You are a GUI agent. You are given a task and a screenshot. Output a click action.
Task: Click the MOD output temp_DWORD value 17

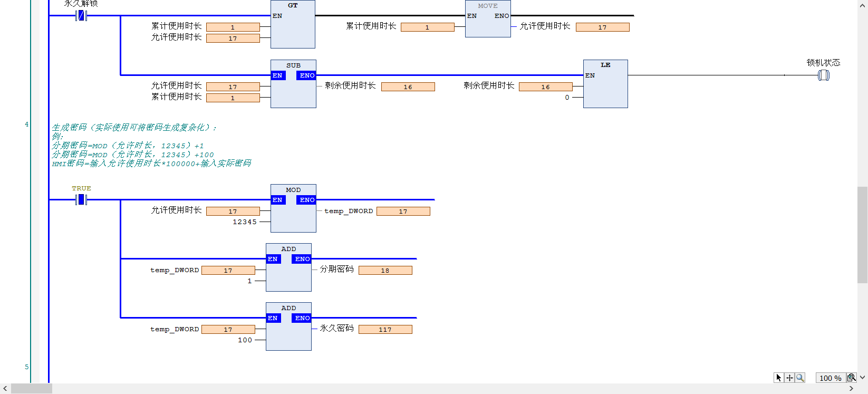pos(403,212)
